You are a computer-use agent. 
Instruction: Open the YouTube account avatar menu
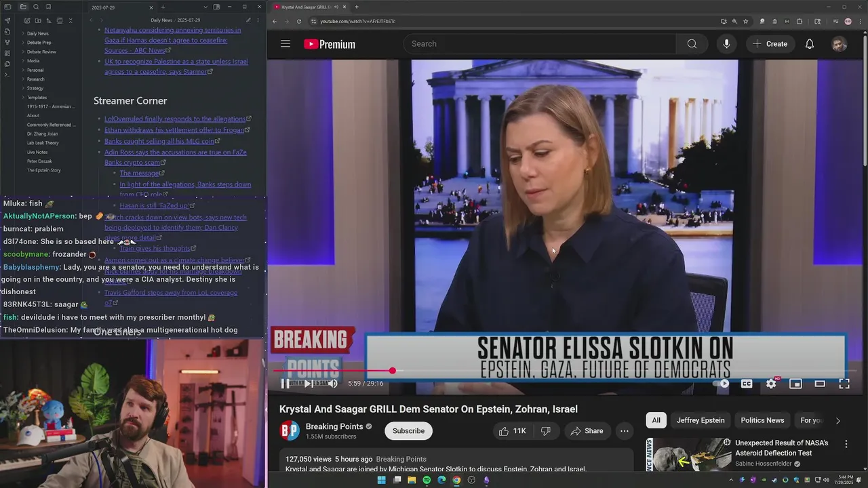[840, 44]
